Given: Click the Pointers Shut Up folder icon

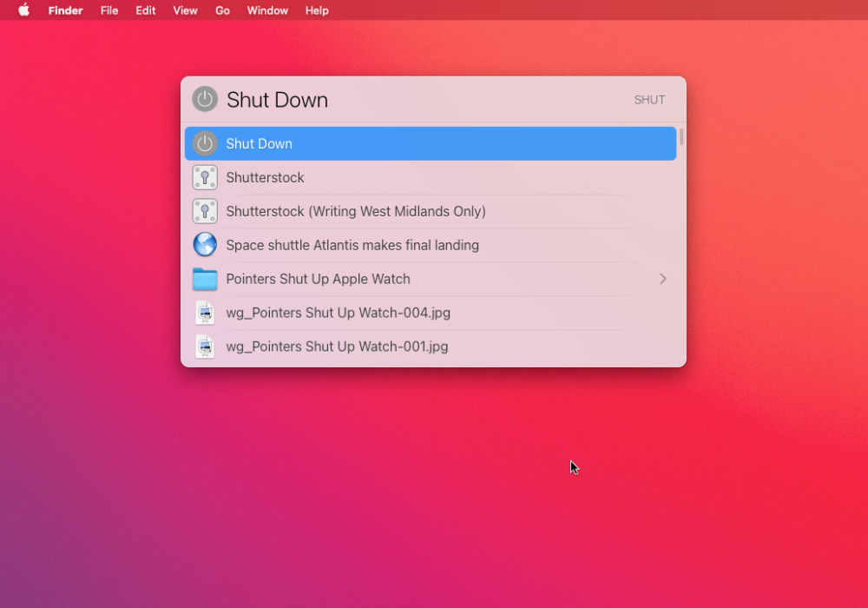Looking at the screenshot, I should click(x=205, y=279).
